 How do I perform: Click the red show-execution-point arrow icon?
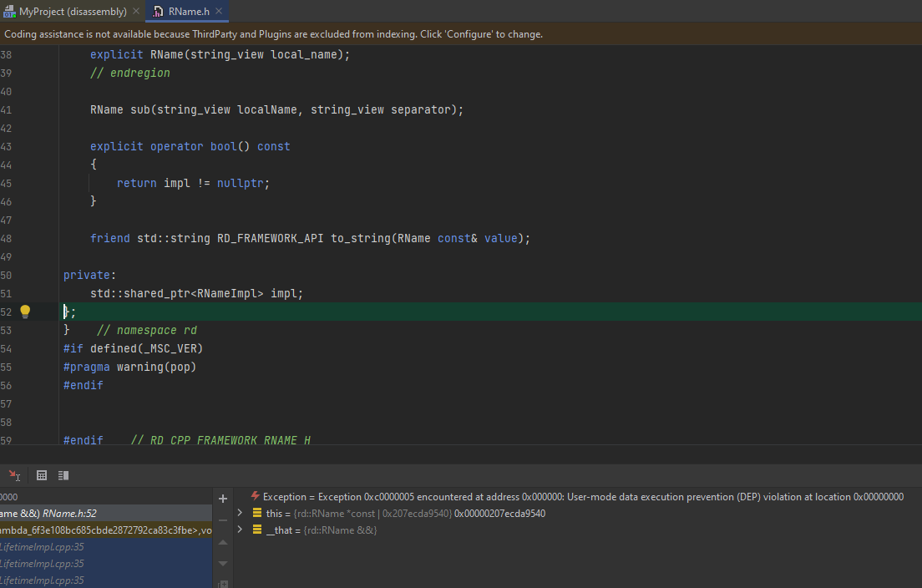pyautogui.click(x=13, y=475)
